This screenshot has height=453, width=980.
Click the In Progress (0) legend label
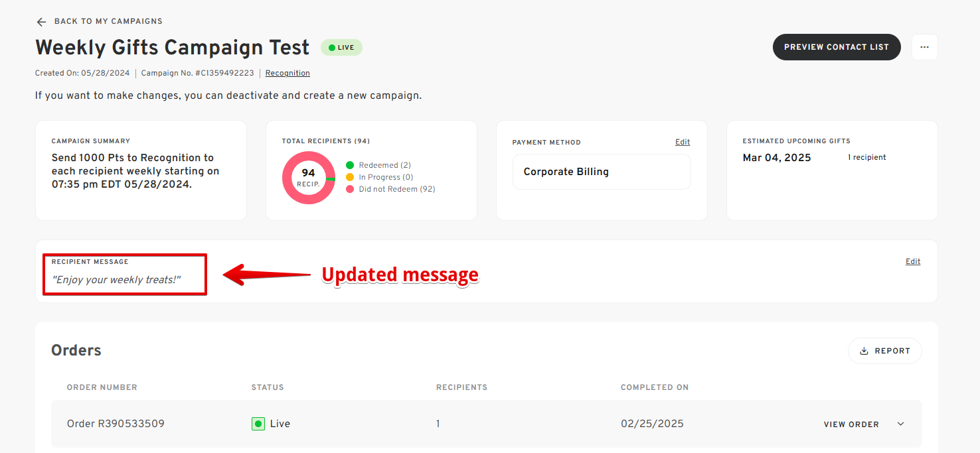point(386,177)
